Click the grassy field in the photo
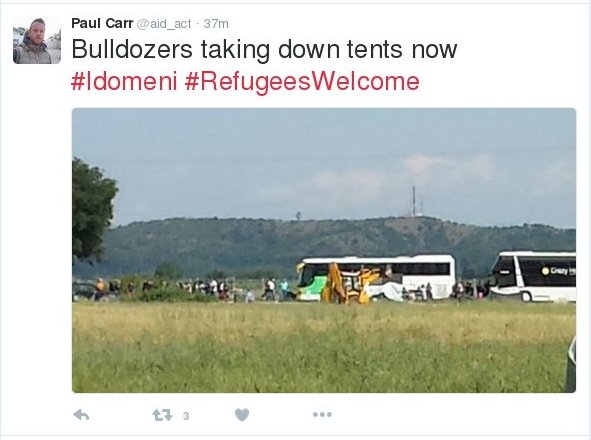The height and width of the screenshot is (440, 591). 322,347
